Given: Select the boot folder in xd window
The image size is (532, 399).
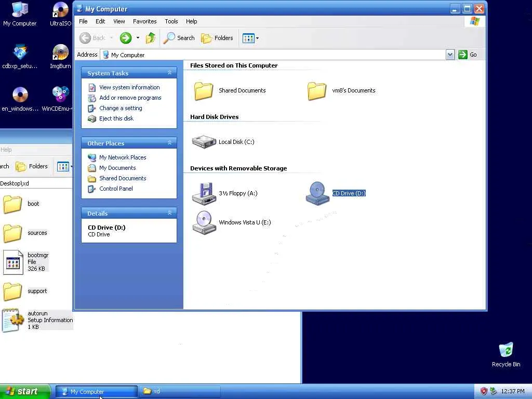Looking at the screenshot, I should (x=21, y=204).
